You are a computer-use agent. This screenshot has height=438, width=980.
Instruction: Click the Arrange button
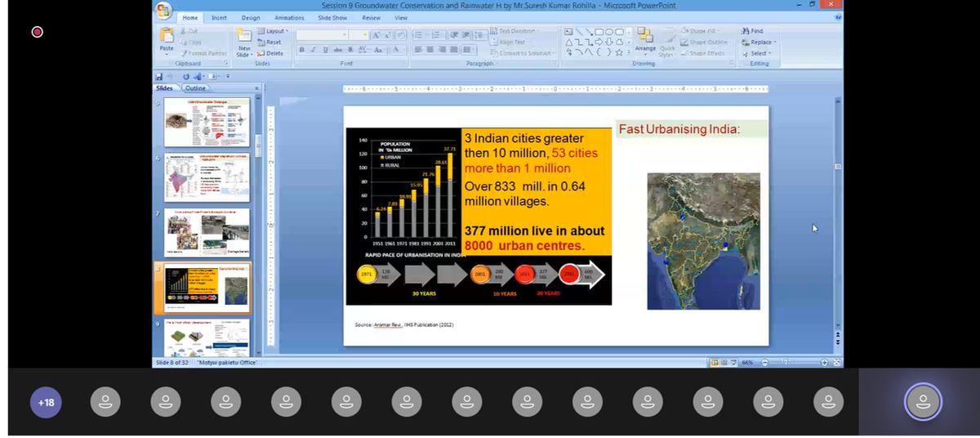coord(645,41)
